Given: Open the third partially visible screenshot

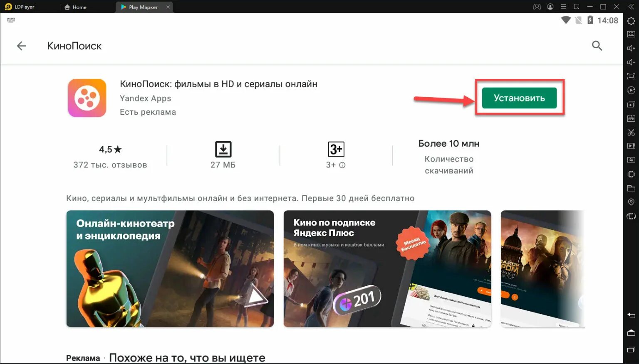Looking at the screenshot, I should tap(542, 268).
